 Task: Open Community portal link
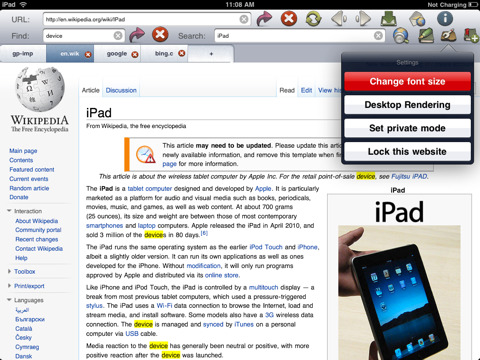38,230
